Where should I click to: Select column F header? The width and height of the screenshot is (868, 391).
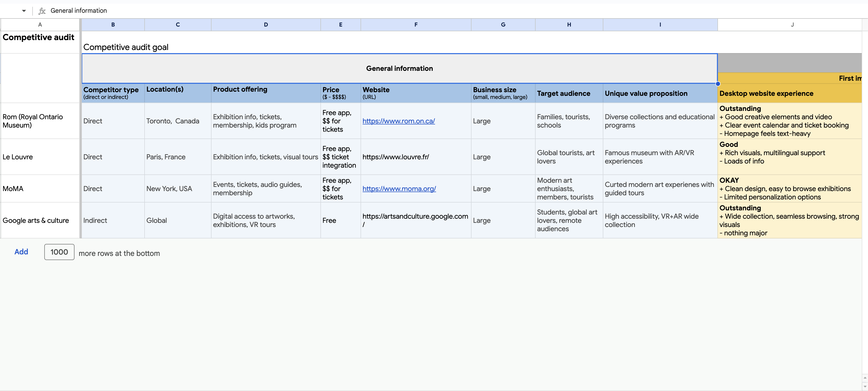(416, 24)
